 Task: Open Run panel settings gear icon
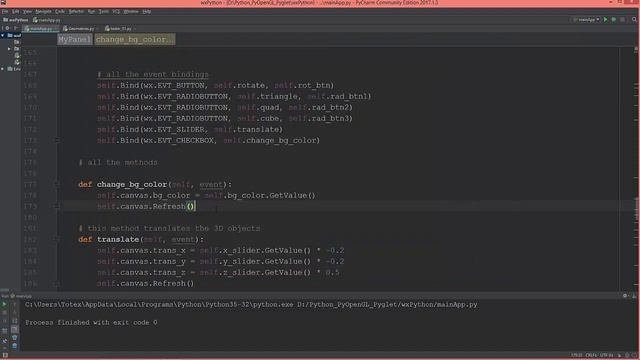tap(625, 296)
